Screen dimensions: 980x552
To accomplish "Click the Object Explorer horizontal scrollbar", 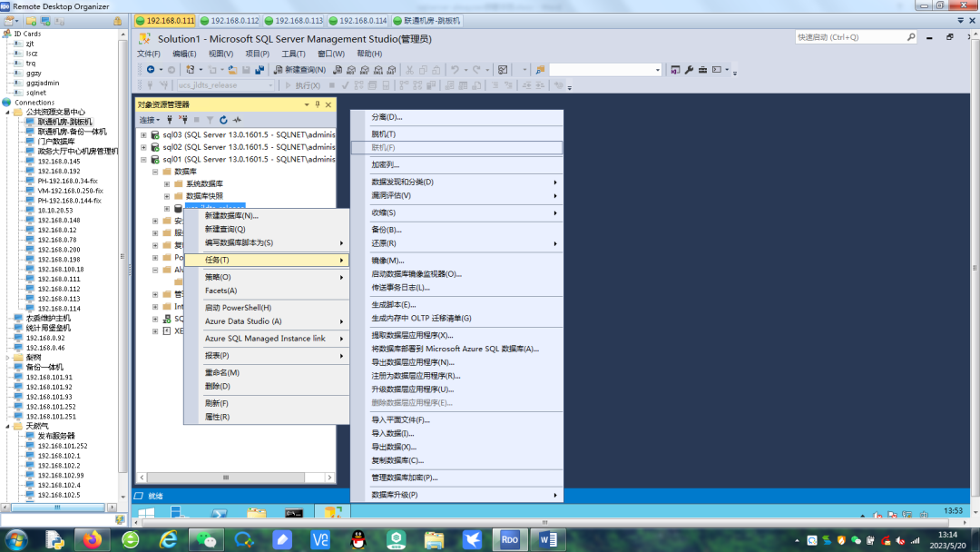I will point(236,478).
